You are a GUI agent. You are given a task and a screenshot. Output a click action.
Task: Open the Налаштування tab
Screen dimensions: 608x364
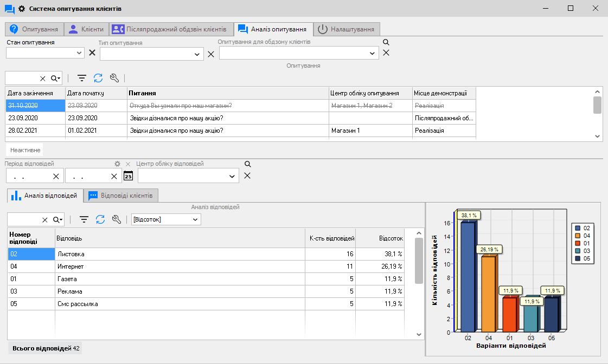[347, 29]
